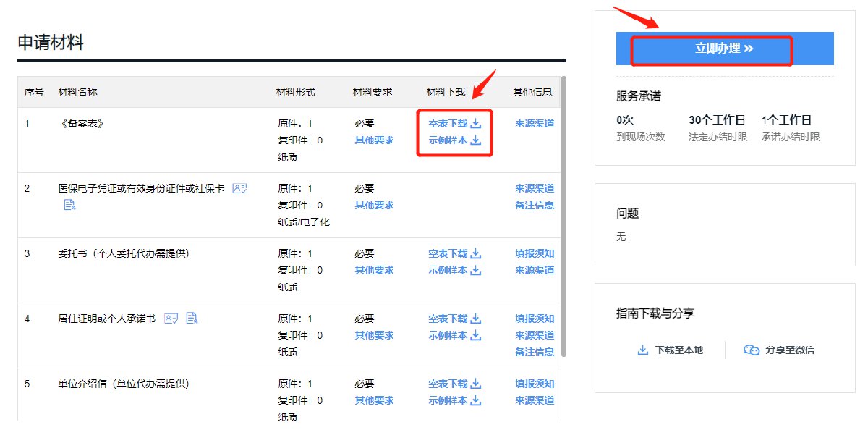Click download icon beside 示例样本 for 单位介绍信
Screen dimensions: 868x430
pyautogui.click(x=476, y=401)
